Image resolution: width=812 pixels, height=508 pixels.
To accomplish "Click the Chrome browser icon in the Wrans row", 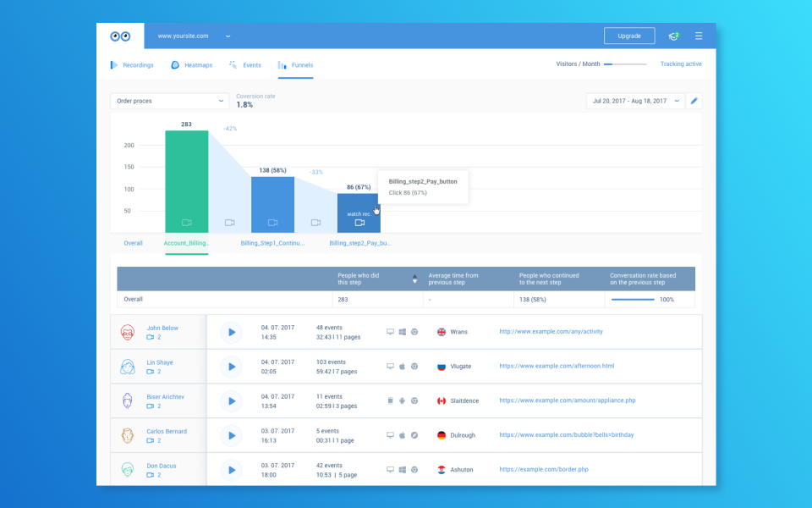I will (x=414, y=332).
